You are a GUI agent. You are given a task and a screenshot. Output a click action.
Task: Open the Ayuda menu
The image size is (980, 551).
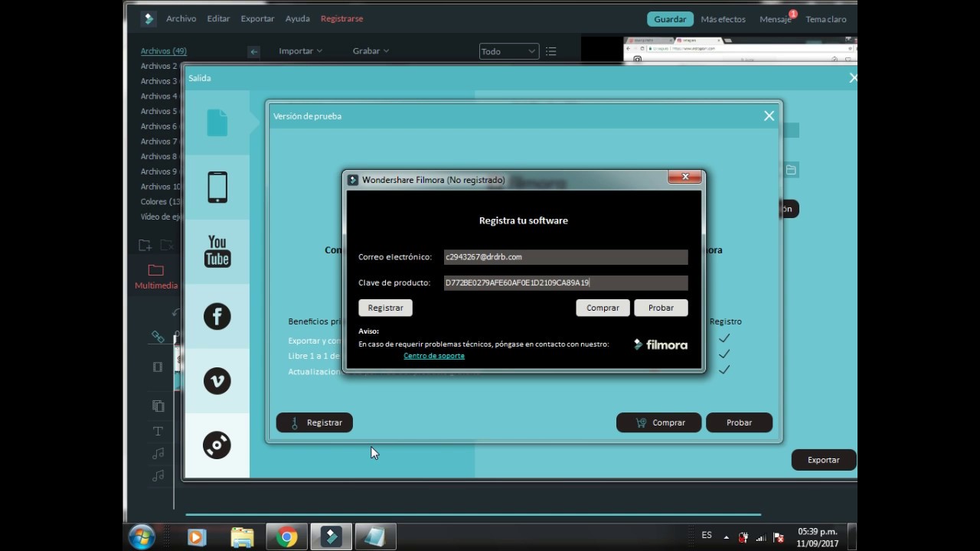pos(298,18)
